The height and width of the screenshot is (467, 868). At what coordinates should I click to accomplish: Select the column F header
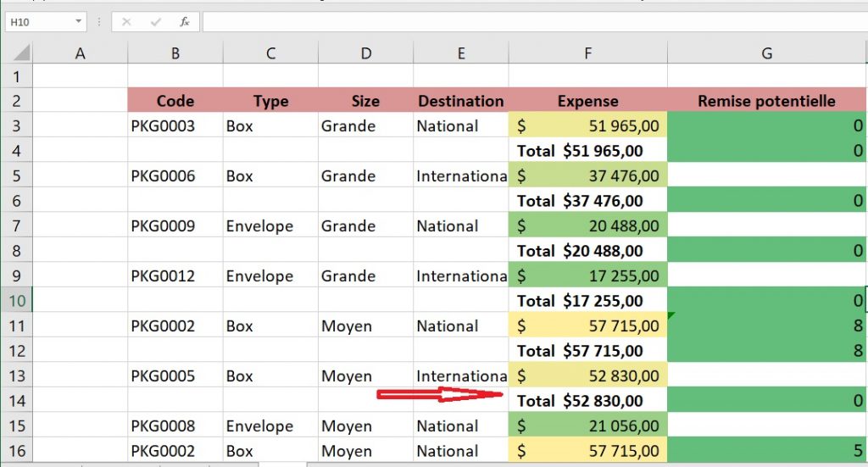[587, 53]
